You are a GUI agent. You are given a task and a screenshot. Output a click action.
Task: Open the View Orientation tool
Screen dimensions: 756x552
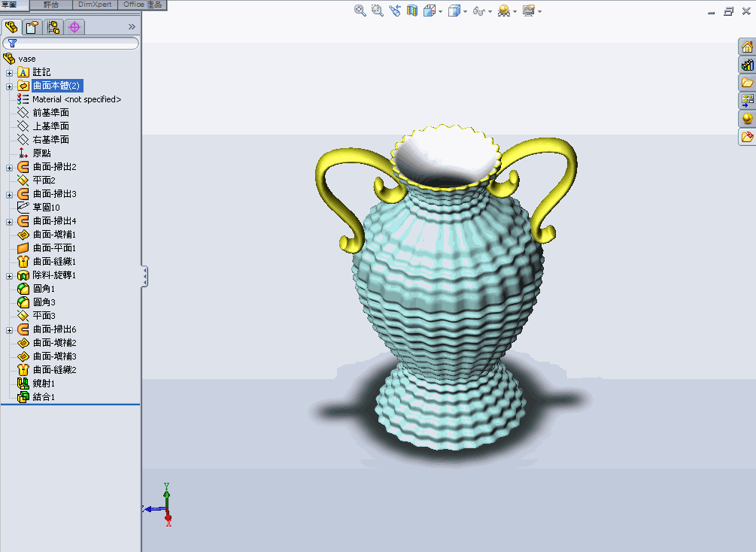[430, 11]
